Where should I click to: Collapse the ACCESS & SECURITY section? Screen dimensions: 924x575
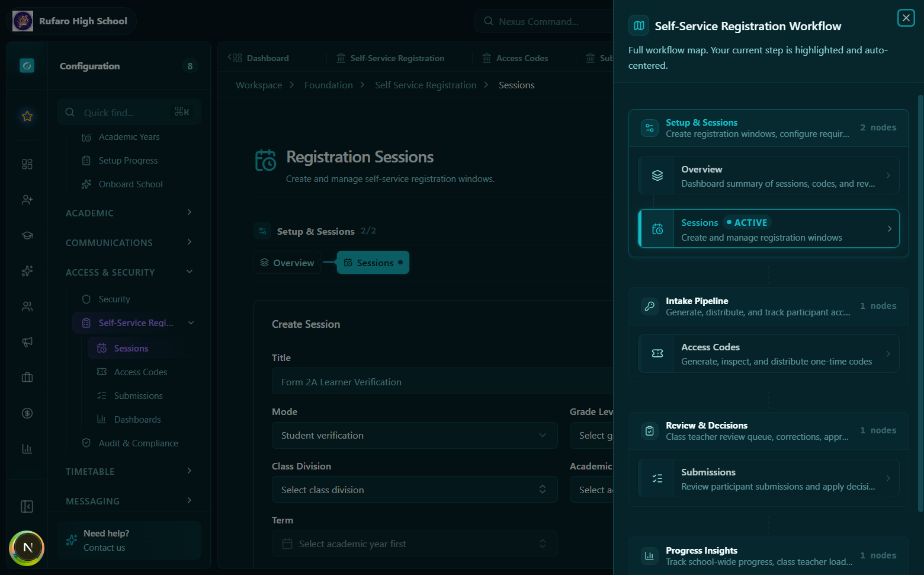(130, 272)
